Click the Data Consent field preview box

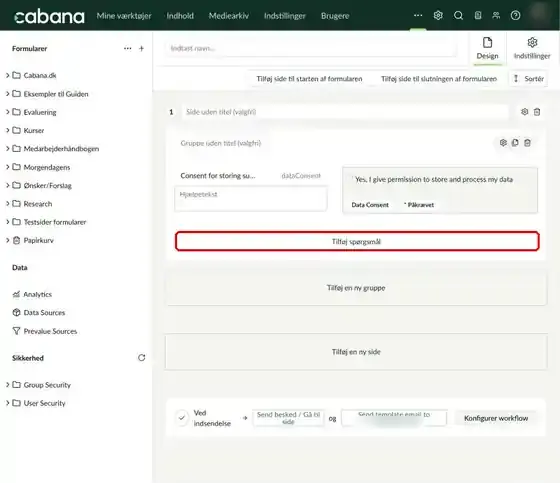440,190
